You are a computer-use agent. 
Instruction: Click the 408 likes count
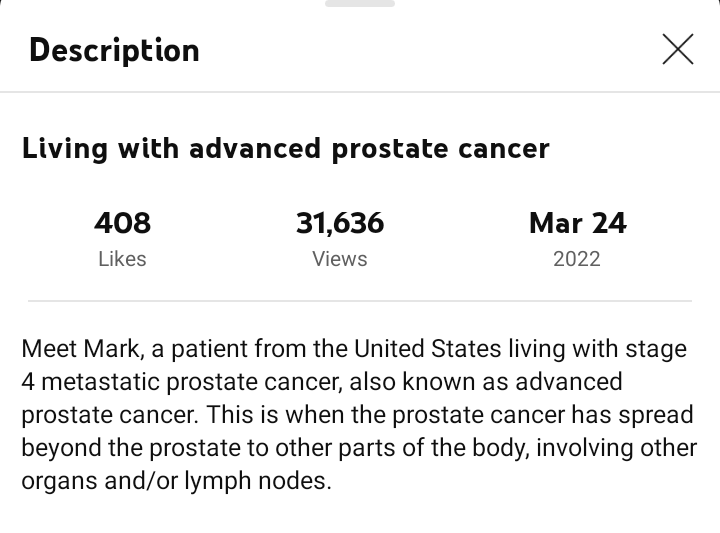click(122, 223)
